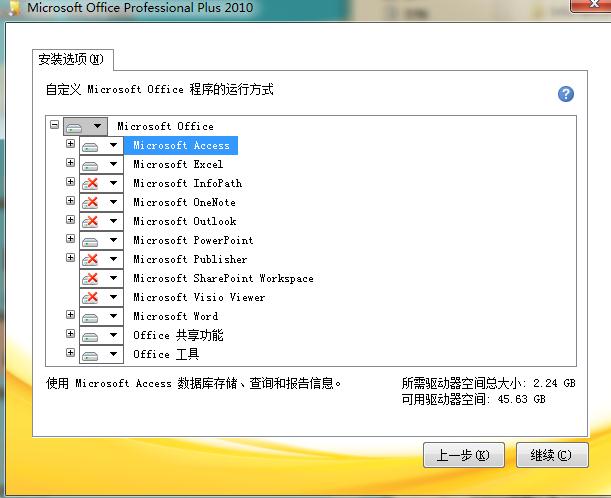This screenshot has width=611, height=498.
Task: Select Microsoft Publisher label
Action: [x=190, y=260]
